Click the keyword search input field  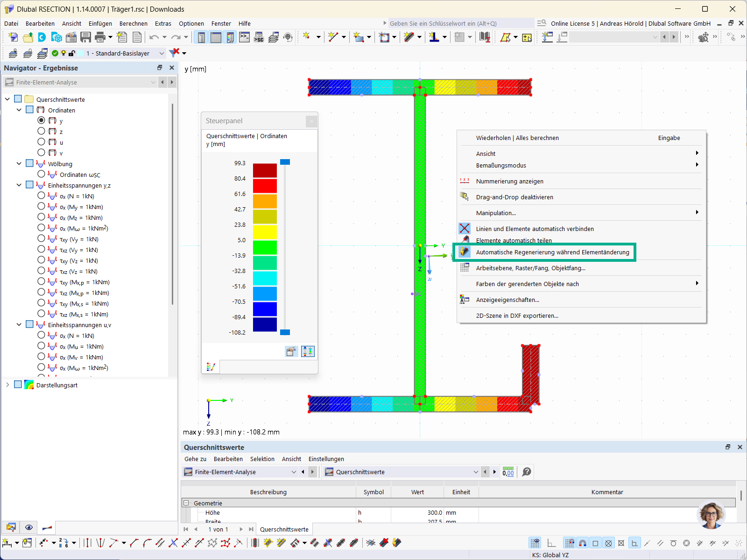461,23
